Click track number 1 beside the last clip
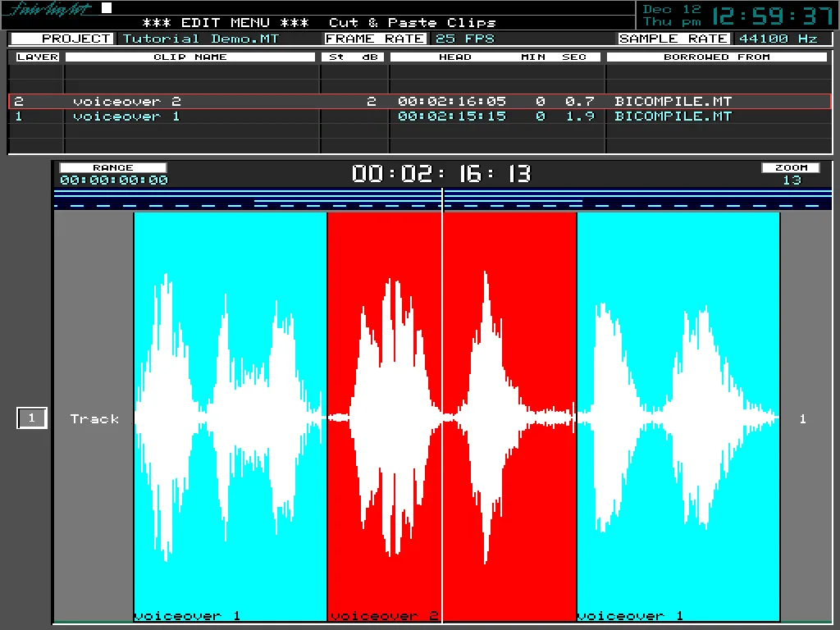 (802, 419)
